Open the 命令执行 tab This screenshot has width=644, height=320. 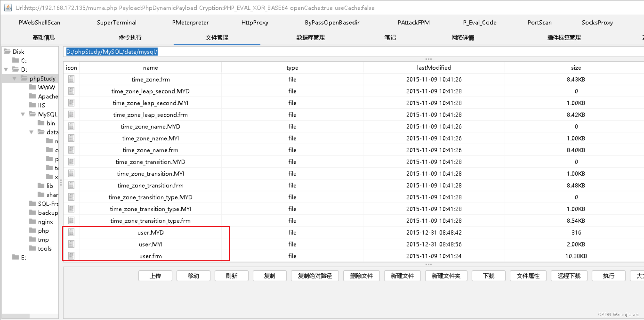click(130, 37)
